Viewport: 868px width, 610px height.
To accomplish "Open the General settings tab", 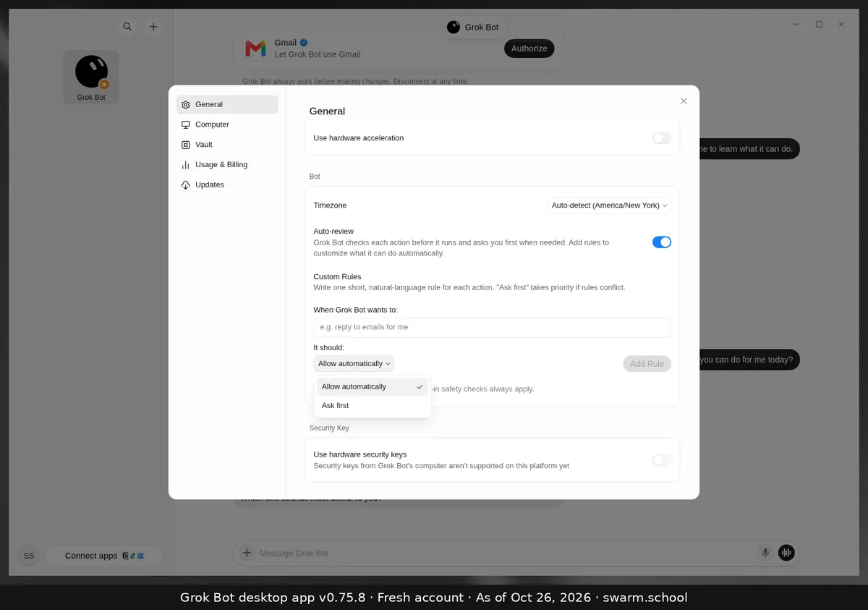I will coord(227,104).
